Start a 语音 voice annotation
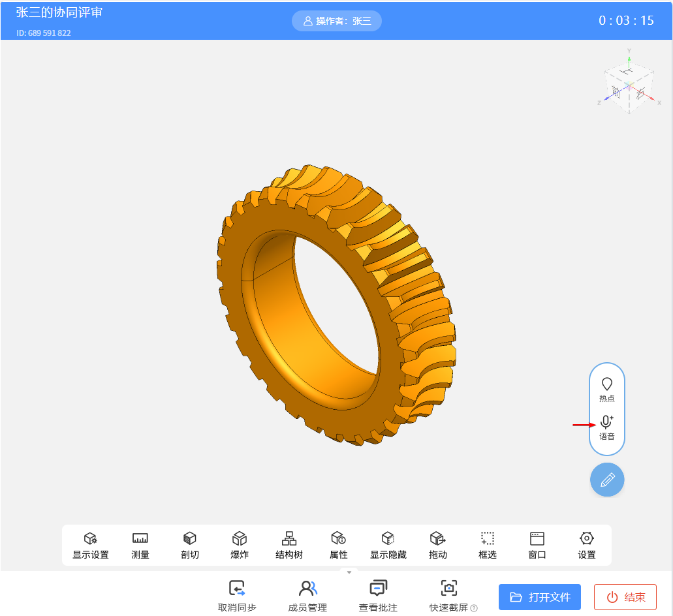This screenshot has width=673, height=616. click(x=607, y=427)
